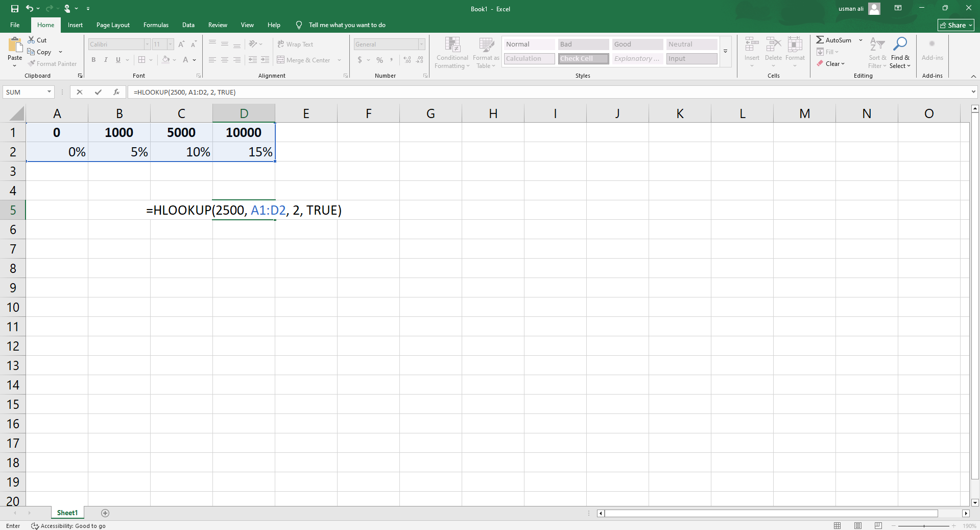Toggle Bold formatting
980x530 pixels.
coord(93,60)
